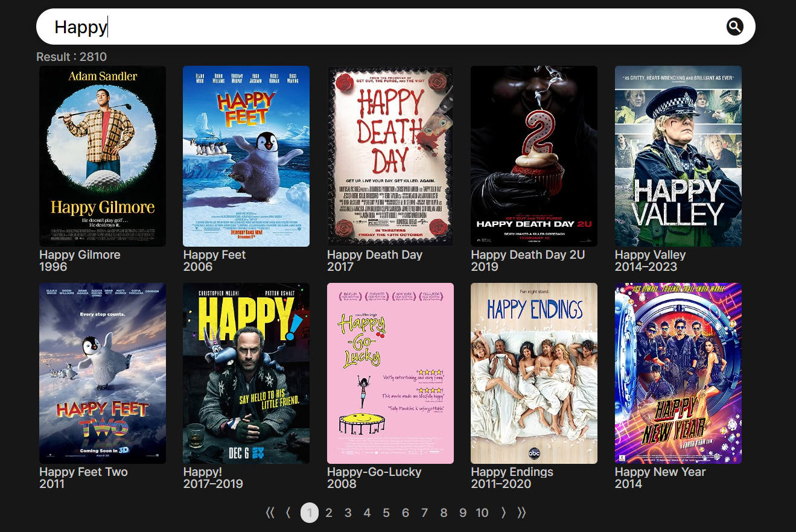The height and width of the screenshot is (532, 796).
Task: Go to page 7
Action: point(424,513)
